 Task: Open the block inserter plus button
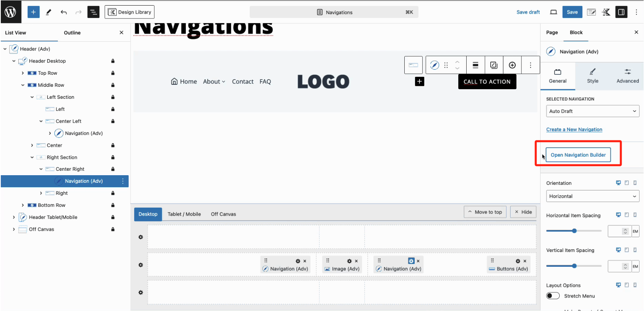point(34,12)
